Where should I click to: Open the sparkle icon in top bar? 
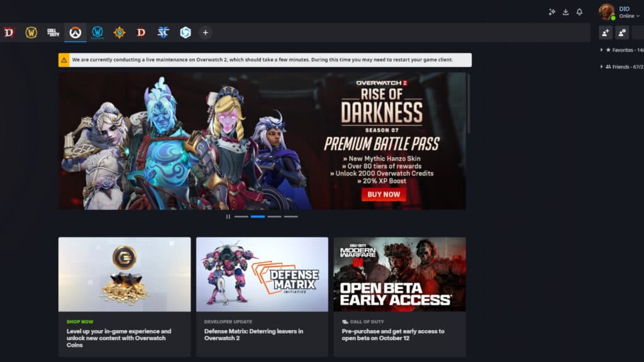pyautogui.click(x=552, y=12)
